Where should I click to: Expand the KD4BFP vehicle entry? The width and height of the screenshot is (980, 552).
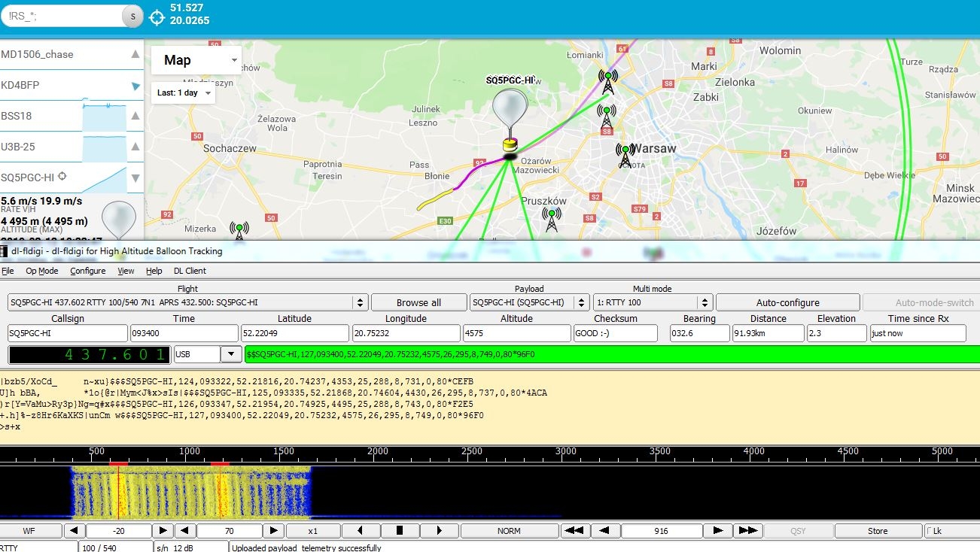[135, 86]
